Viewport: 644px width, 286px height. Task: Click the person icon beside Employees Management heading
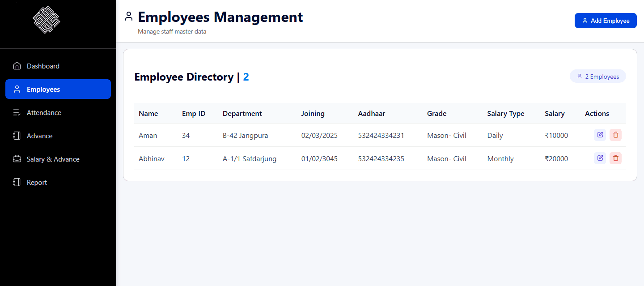tap(129, 16)
